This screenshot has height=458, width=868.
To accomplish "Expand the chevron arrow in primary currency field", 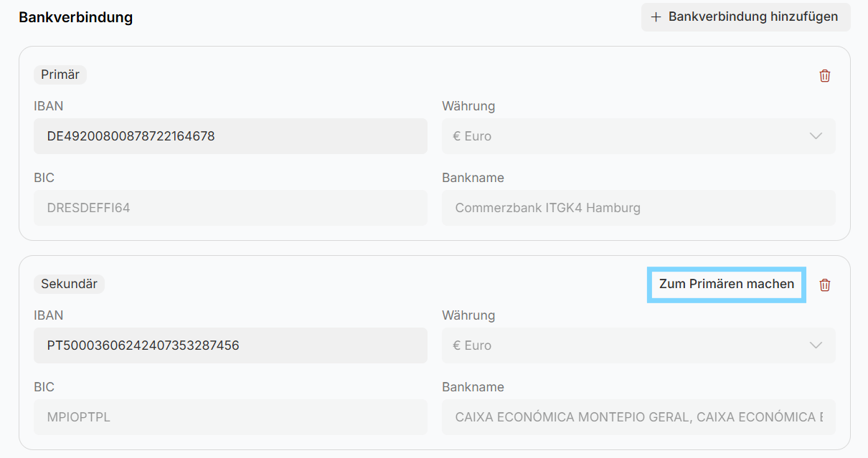I will (x=816, y=136).
